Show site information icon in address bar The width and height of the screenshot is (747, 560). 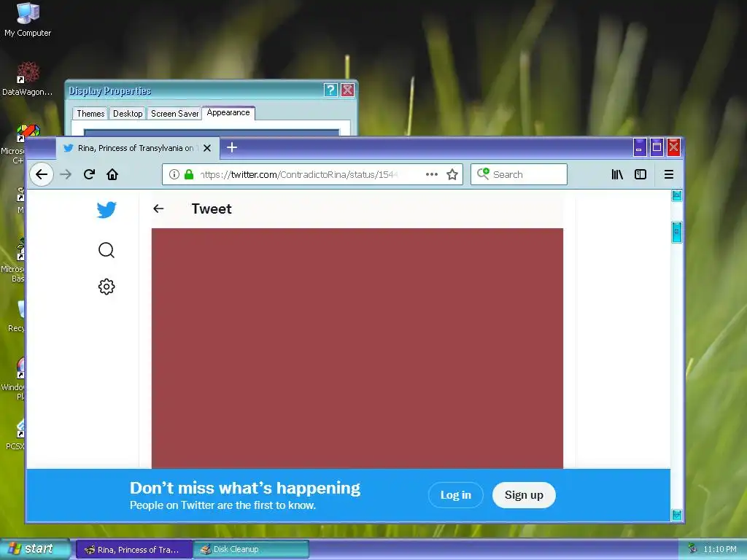[x=174, y=174]
